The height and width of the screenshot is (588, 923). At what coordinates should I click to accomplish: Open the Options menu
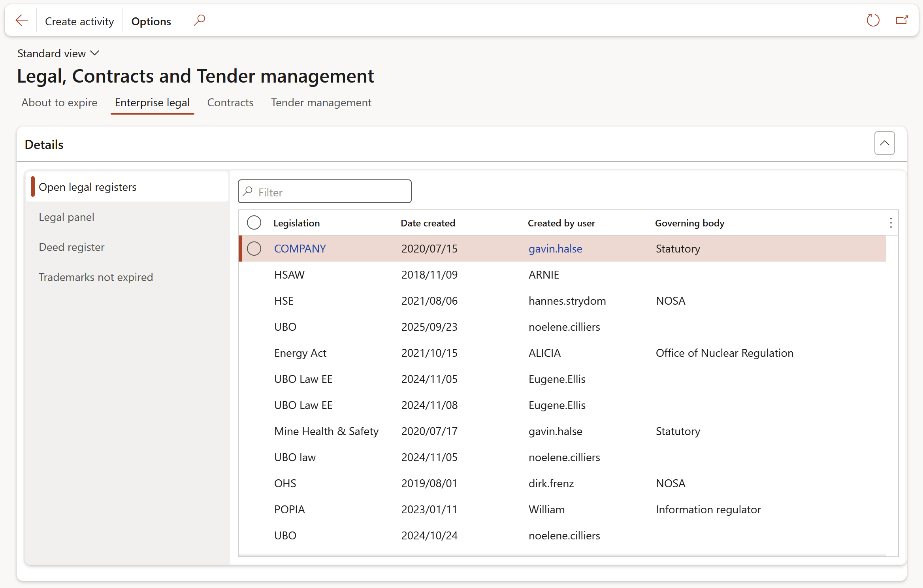point(151,21)
